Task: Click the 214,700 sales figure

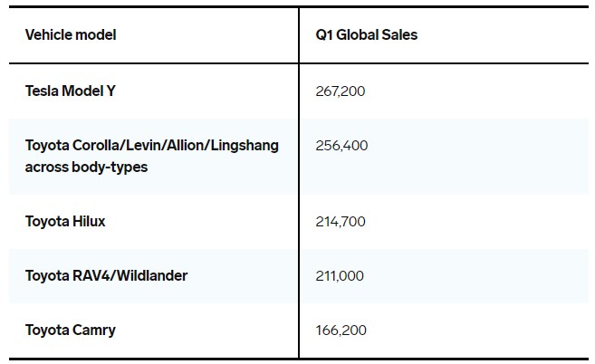Action: pos(339,221)
